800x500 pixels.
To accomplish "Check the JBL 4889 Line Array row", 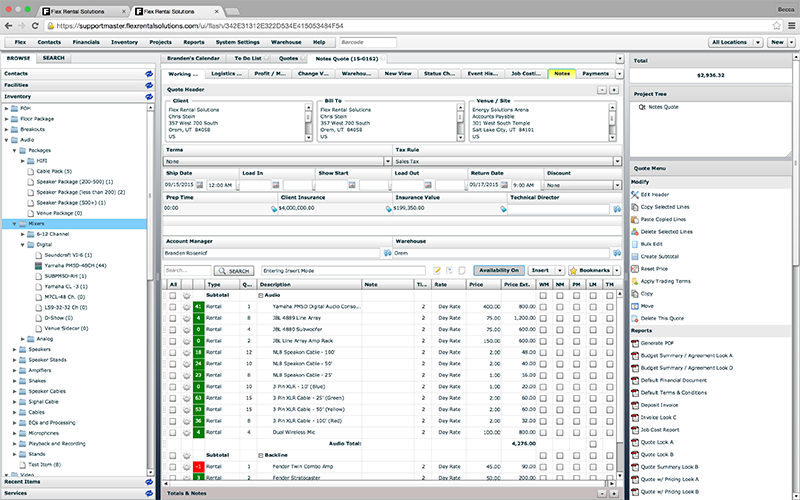I will pyautogui.click(x=172, y=318).
